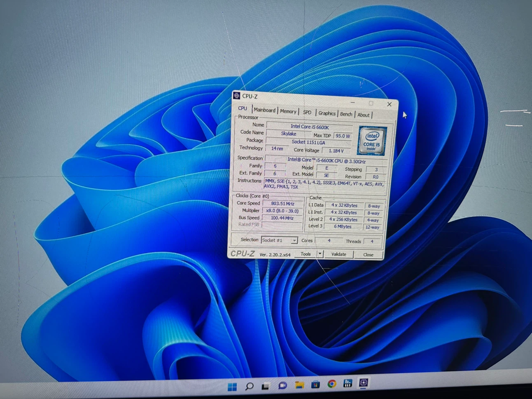Click the Threads value 4

pos(372,241)
